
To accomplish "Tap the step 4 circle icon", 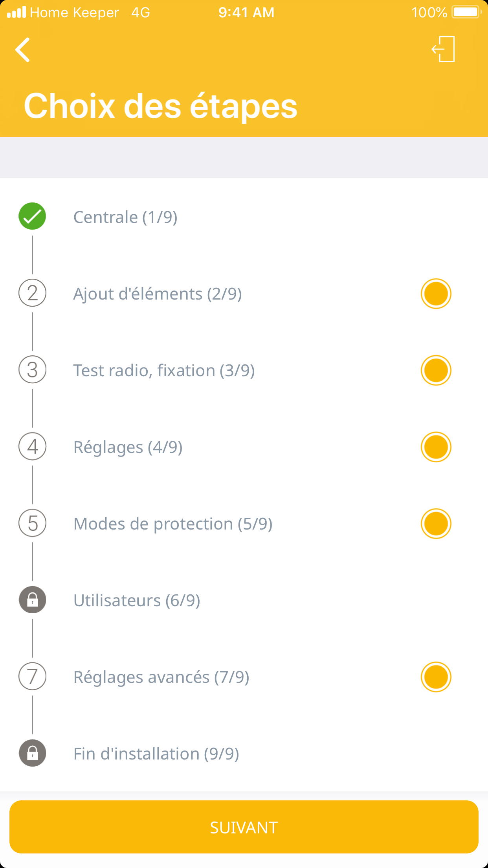I will click(x=33, y=446).
